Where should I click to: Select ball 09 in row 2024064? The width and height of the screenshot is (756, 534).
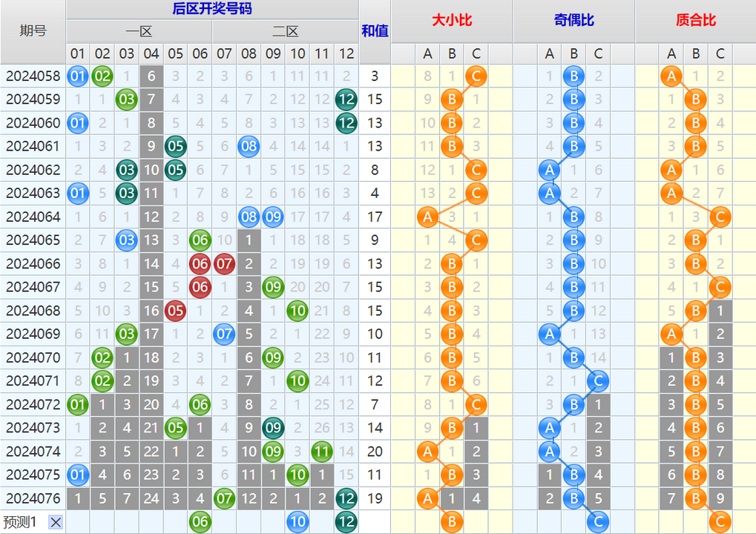pyautogui.click(x=273, y=217)
